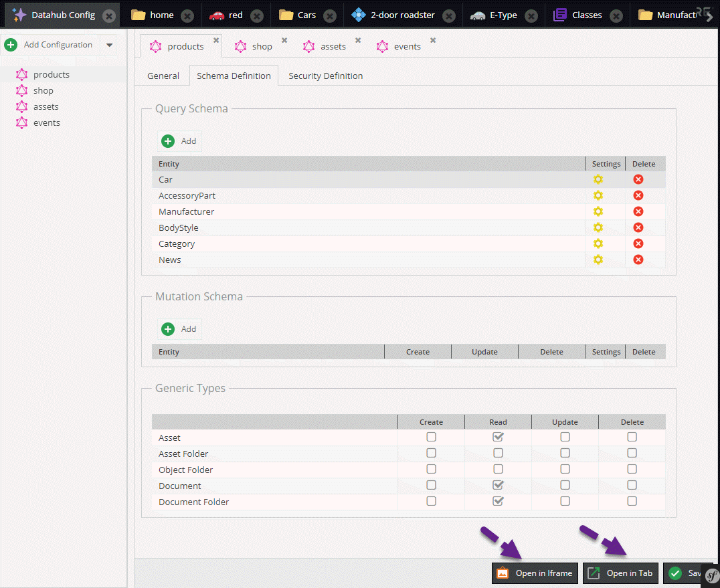This screenshot has height=588, width=720.
Task: Delete the AccessoryPart entity row
Action: coord(638,195)
